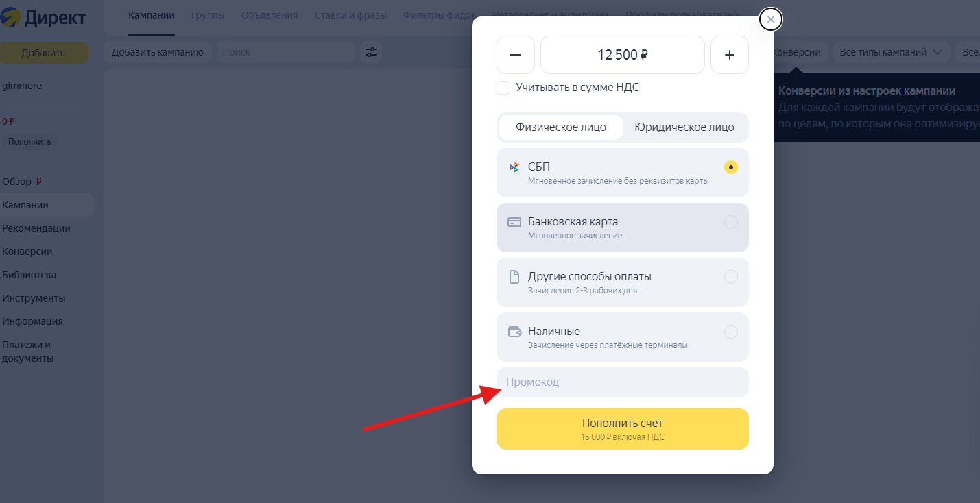Close the payment dialog with X icon
This screenshot has width=980, height=503.
click(x=771, y=19)
